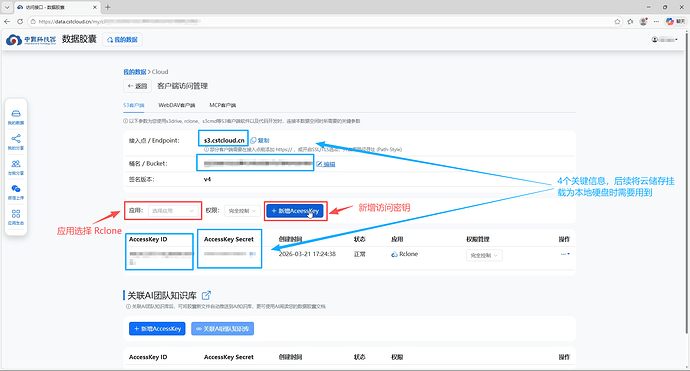Screen dimensions: 690x371
Task: Click the 关联AI团队知识库 link button
Action: pyautogui.click(x=223, y=329)
